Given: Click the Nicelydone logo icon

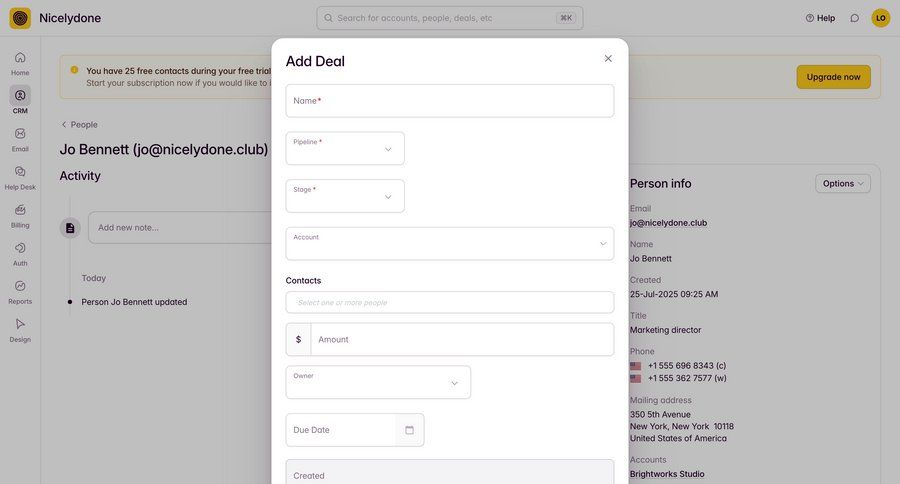Looking at the screenshot, I should (20, 18).
